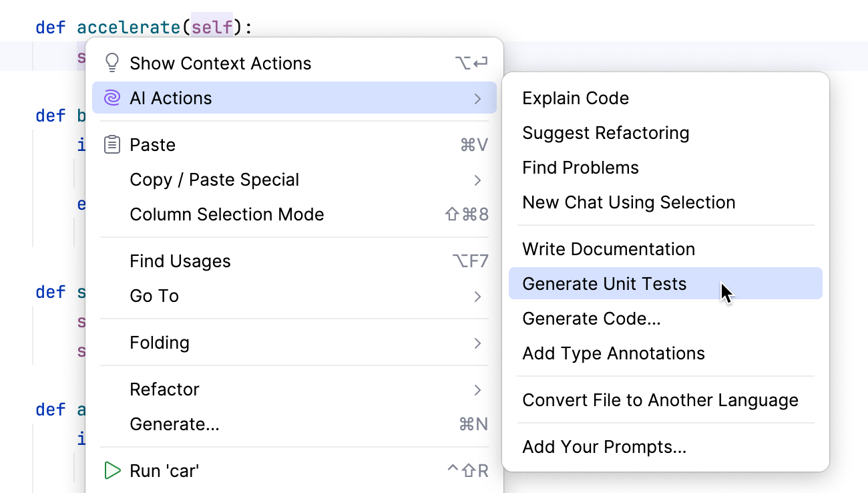Expand the Folding submenu arrow
Screen dimensions: 868x493
478,343
